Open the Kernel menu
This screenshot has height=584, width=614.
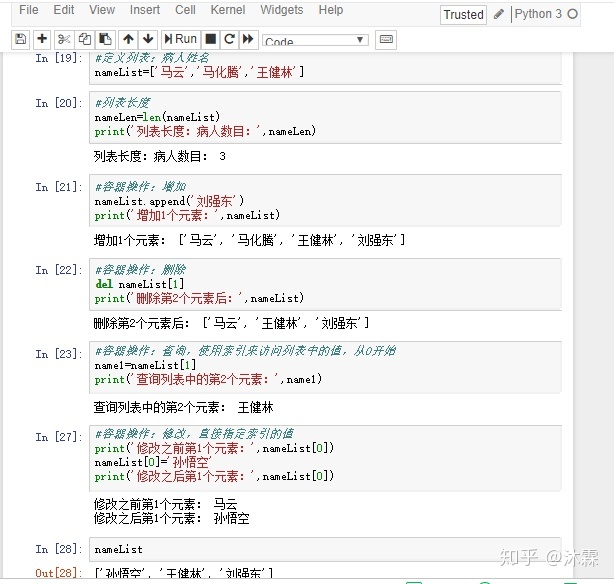click(x=228, y=10)
